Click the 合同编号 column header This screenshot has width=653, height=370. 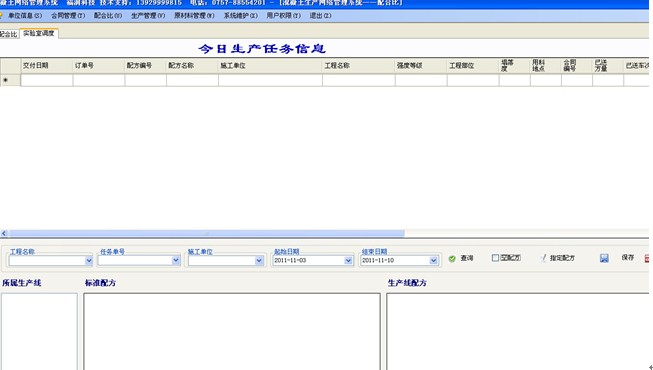click(577, 66)
